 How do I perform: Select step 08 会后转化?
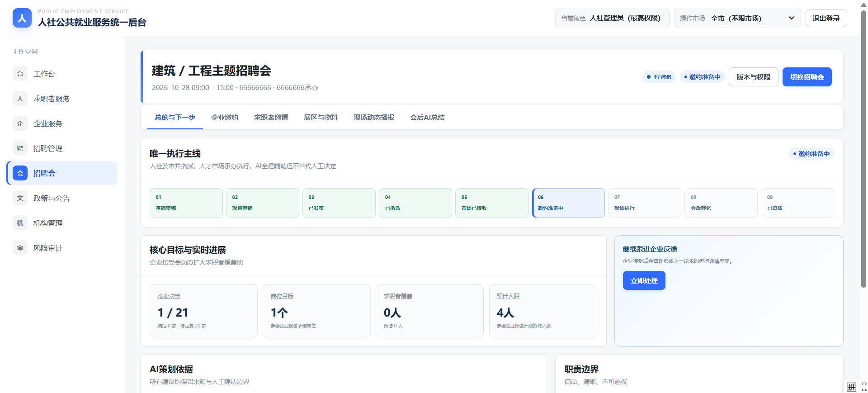click(721, 203)
